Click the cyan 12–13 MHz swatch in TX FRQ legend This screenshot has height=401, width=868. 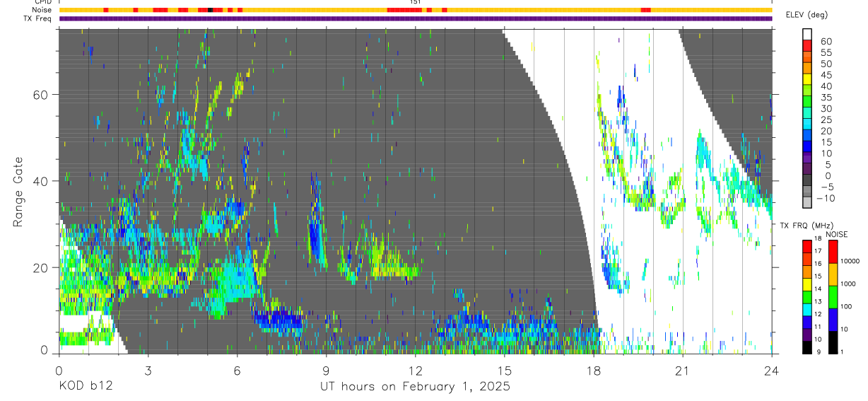click(807, 309)
